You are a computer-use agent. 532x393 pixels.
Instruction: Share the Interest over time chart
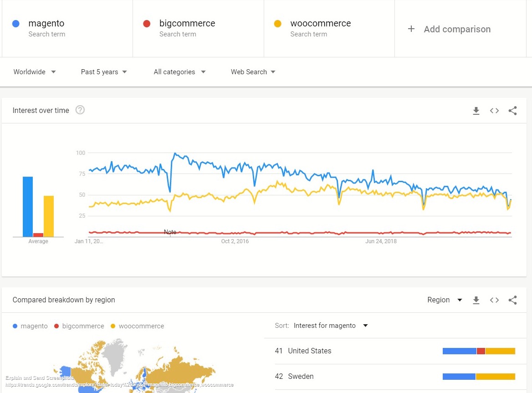point(512,111)
